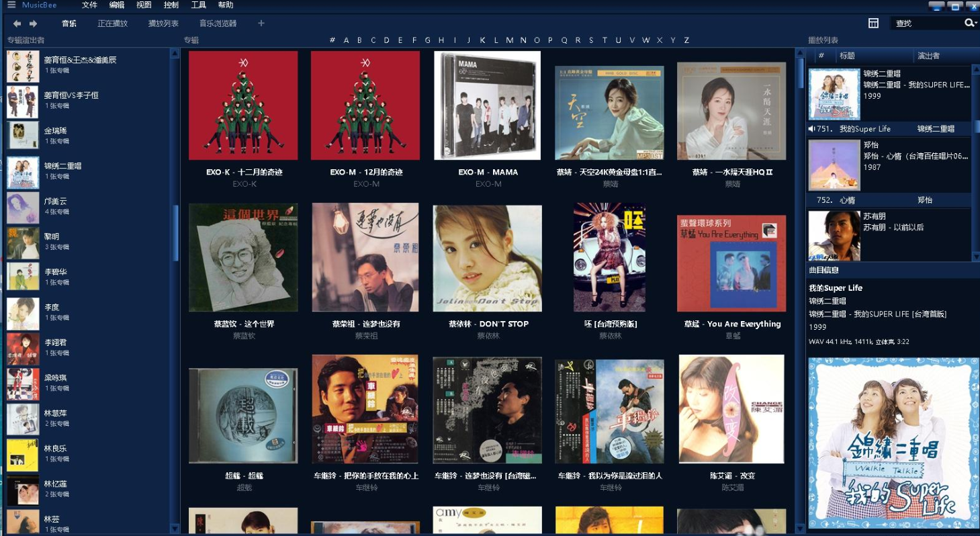Open album 蔡蓝钦 - 这个世界 cover

(x=243, y=258)
